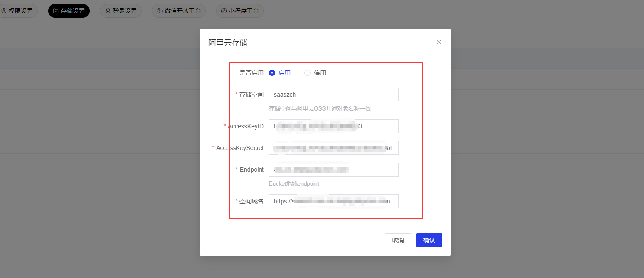The width and height of the screenshot is (644, 278).
Task: Close the 阿里云存储 dialog with X
Action: tap(439, 42)
